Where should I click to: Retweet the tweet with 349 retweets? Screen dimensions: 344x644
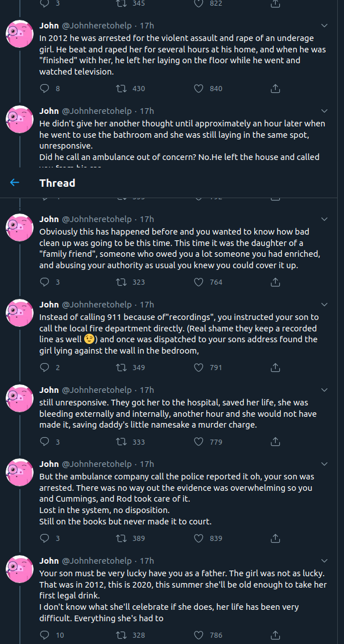121,368
